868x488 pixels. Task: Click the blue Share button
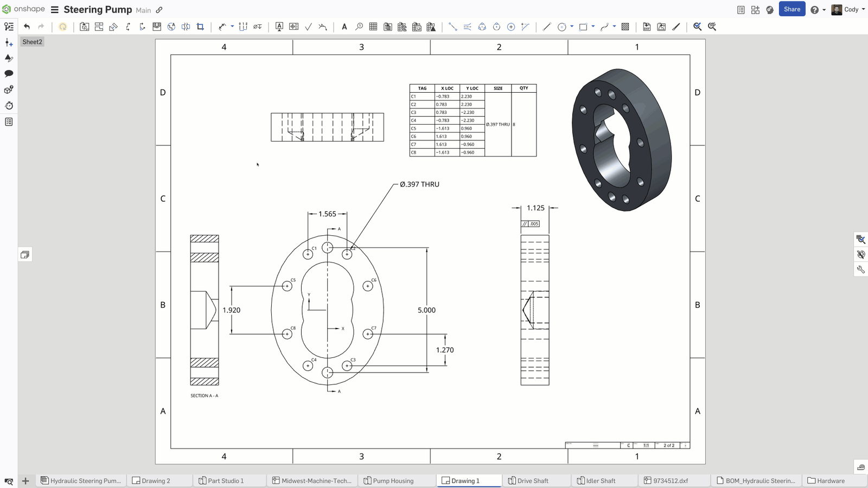tap(792, 9)
